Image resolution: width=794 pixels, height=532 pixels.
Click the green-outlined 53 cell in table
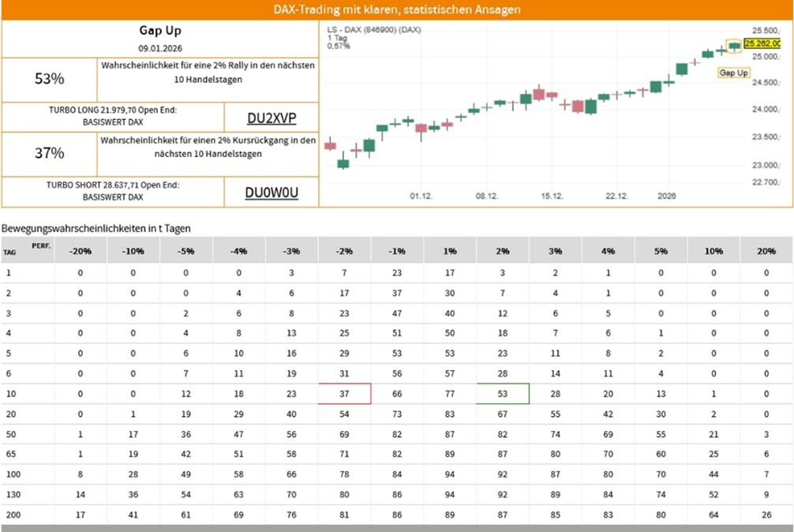click(503, 393)
